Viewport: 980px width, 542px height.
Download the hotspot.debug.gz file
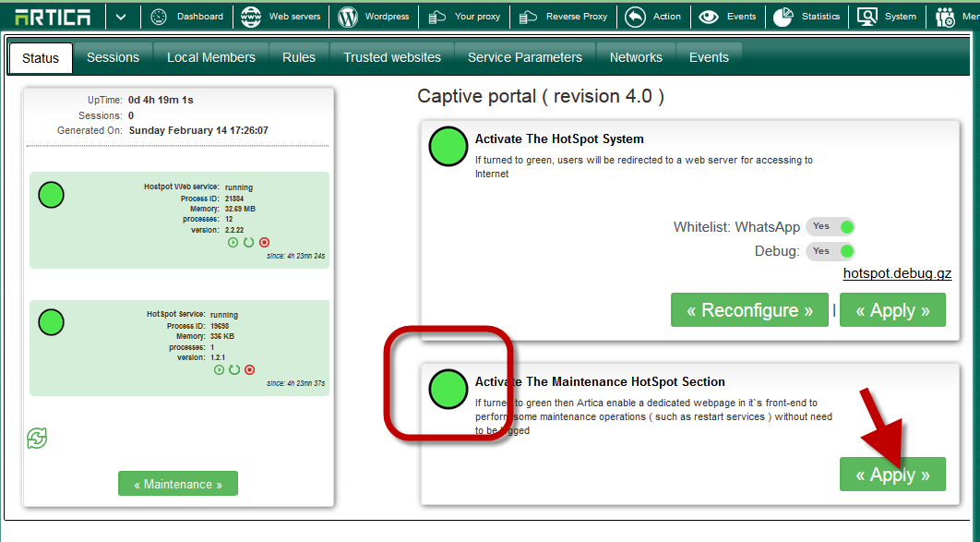click(x=897, y=274)
